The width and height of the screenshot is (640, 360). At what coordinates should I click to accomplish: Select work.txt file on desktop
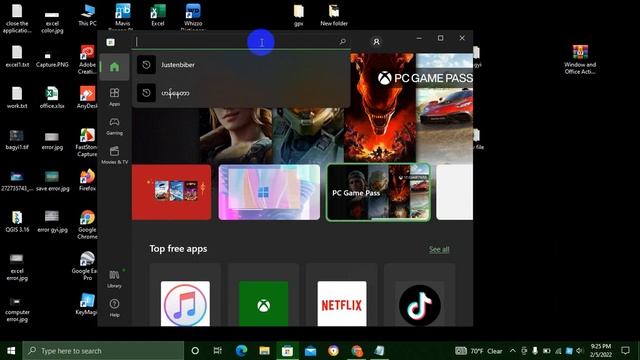coord(17,98)
